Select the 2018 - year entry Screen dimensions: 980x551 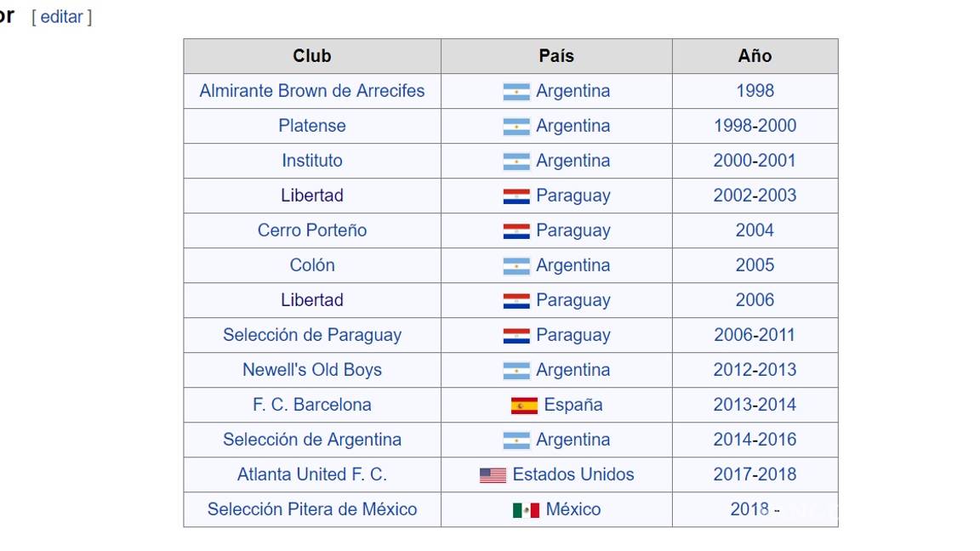coord(755,509)
